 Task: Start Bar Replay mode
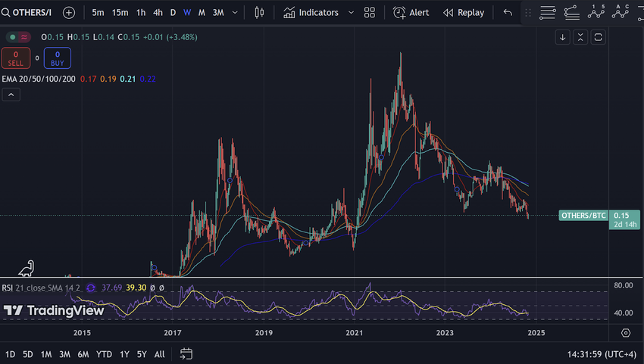463,13
